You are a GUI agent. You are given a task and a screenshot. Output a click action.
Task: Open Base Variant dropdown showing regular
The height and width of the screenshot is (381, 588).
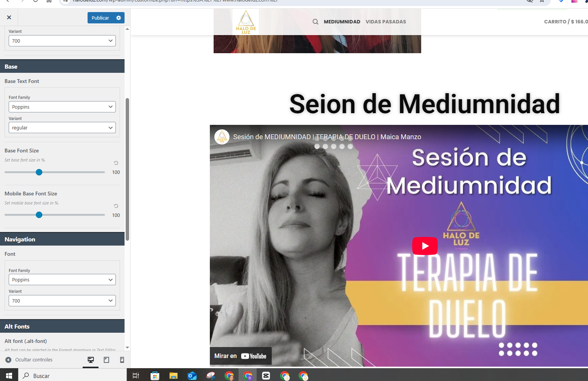(x=62, y=128)
